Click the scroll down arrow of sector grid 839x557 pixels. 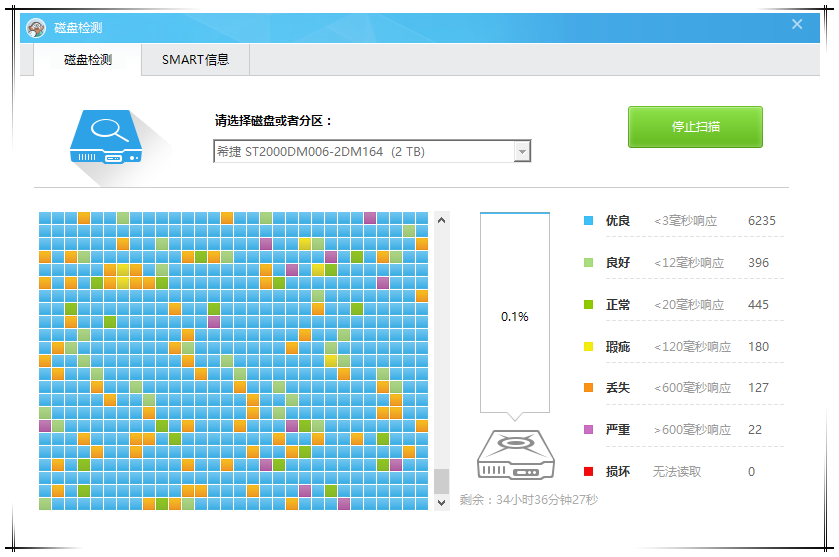tap(442, 503)
